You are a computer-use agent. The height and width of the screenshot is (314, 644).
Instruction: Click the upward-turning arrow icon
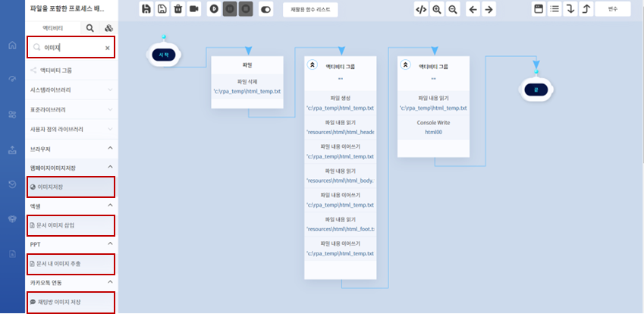point(586,9)
